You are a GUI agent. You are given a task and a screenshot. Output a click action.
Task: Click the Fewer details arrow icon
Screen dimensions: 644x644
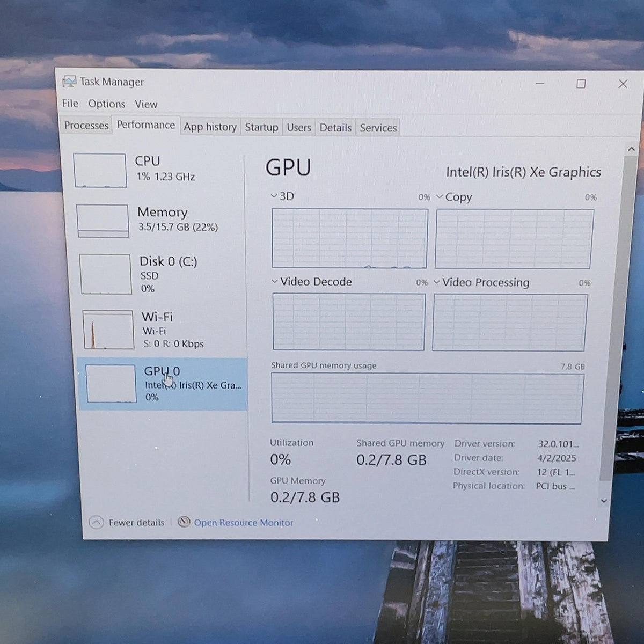pos(96,522)
